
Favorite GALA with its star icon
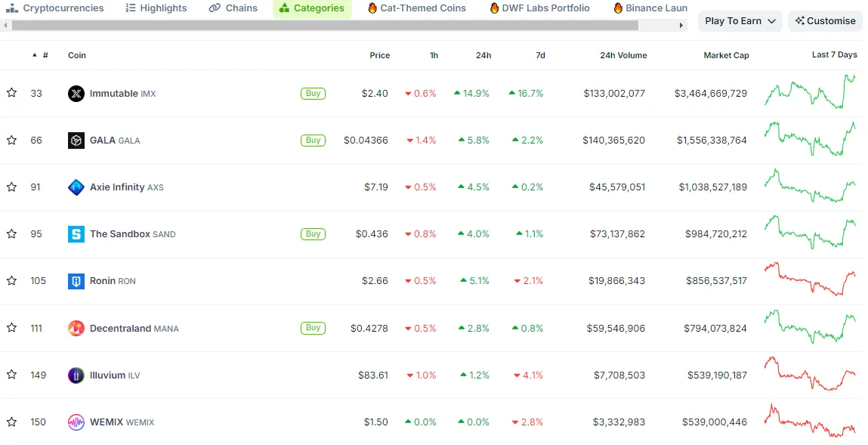(11, 140)
